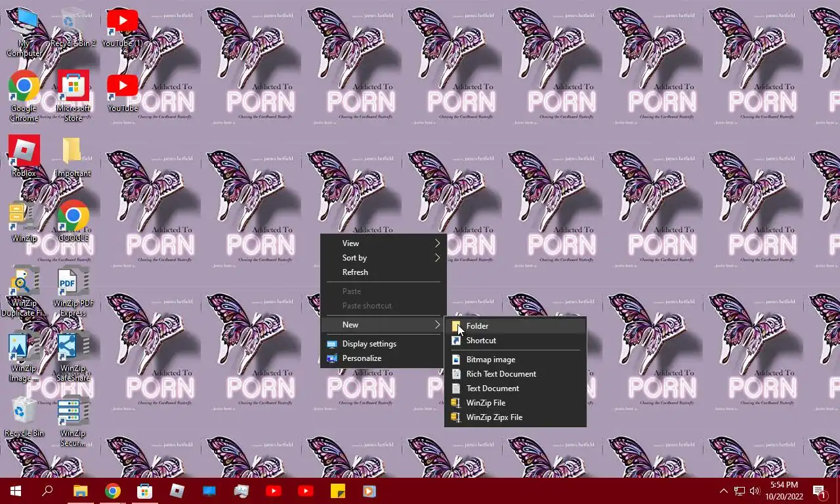Open the notification center icon
840x504 pixels.
819,491
